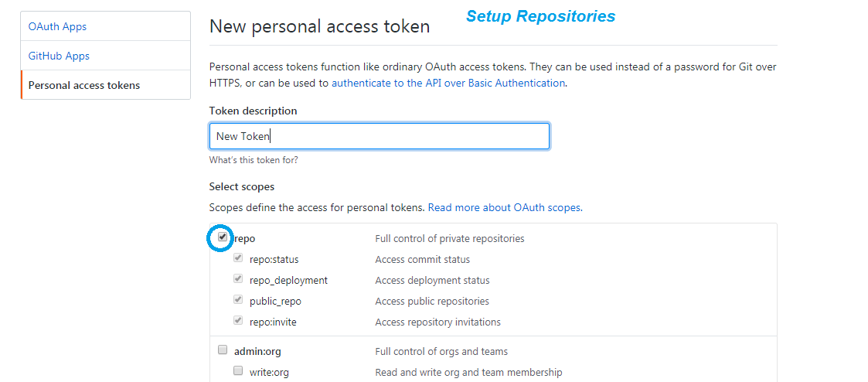Image resolution: width=868 pixels, height=382 pixels.
Task: Click the repo:status label text
Action: tap(274, 259)
